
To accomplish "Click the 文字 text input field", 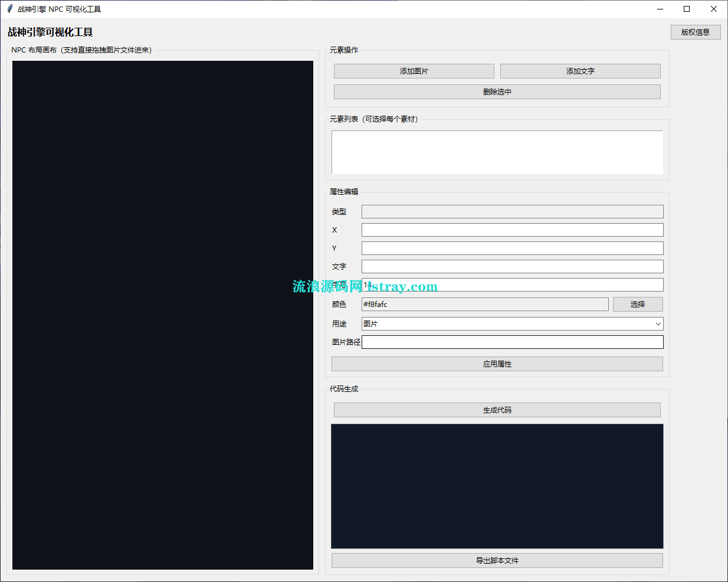I will (512, 266).
